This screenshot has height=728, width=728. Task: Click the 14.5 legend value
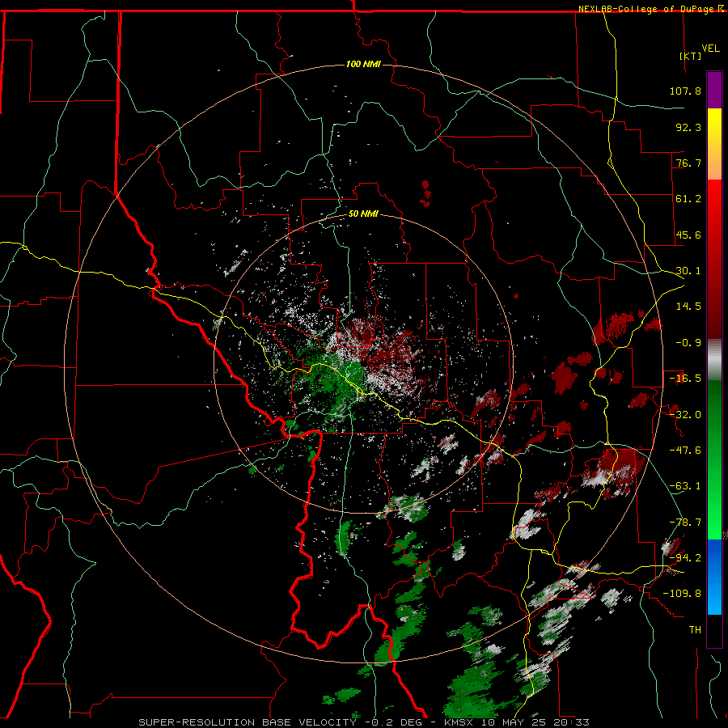tap(688, 307)
